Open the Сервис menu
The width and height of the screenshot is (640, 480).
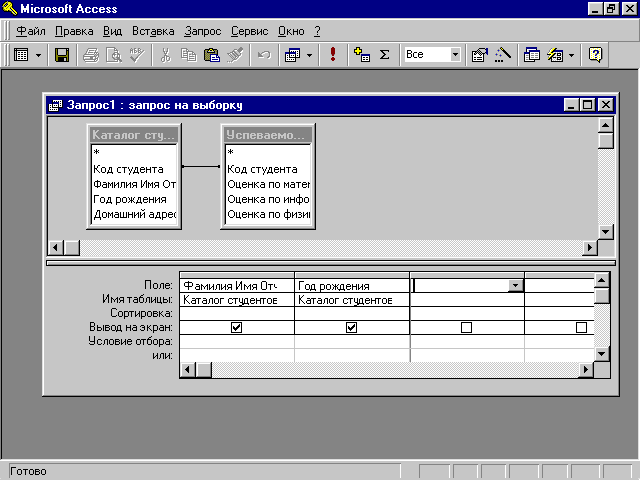(x=249, y=31)
